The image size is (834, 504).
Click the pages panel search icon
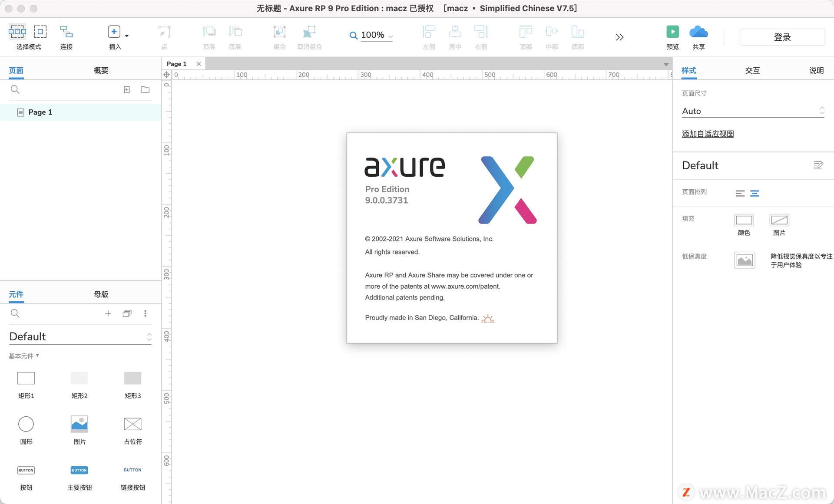coord(15,89)
